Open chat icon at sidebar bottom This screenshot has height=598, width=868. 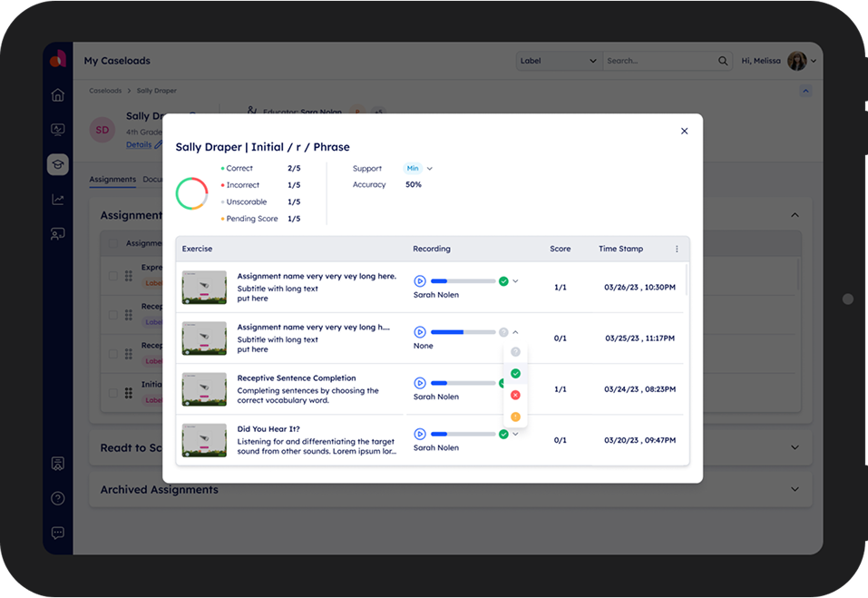click(58, 533)
